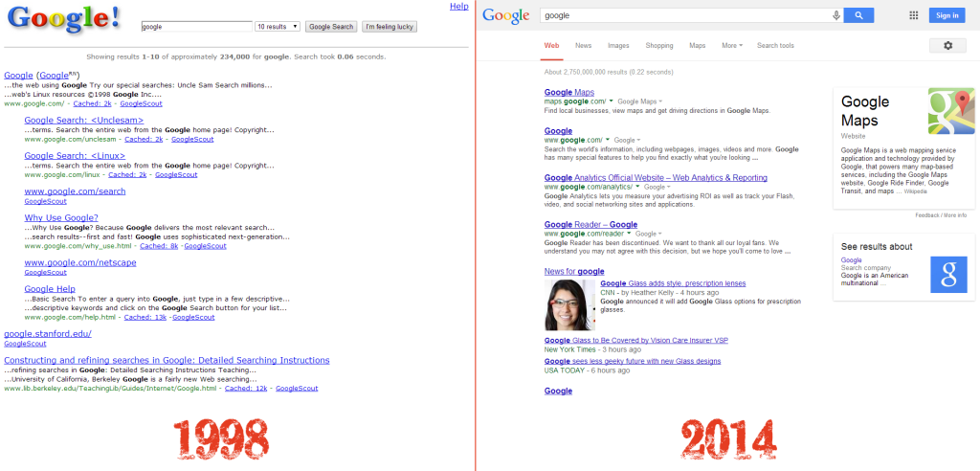Select the Maps tab
Screen dimensions: 980x471
tap(698, 46)
